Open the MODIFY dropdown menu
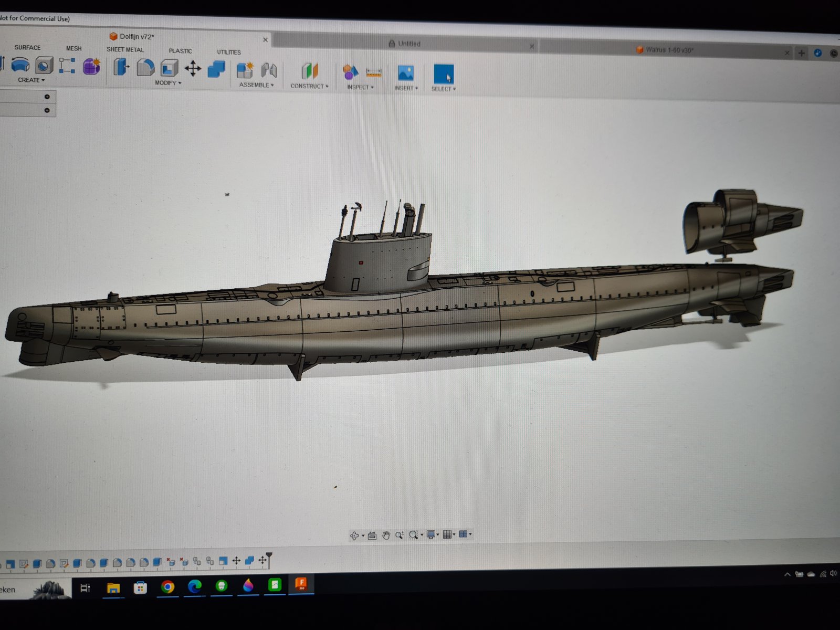 168,83
